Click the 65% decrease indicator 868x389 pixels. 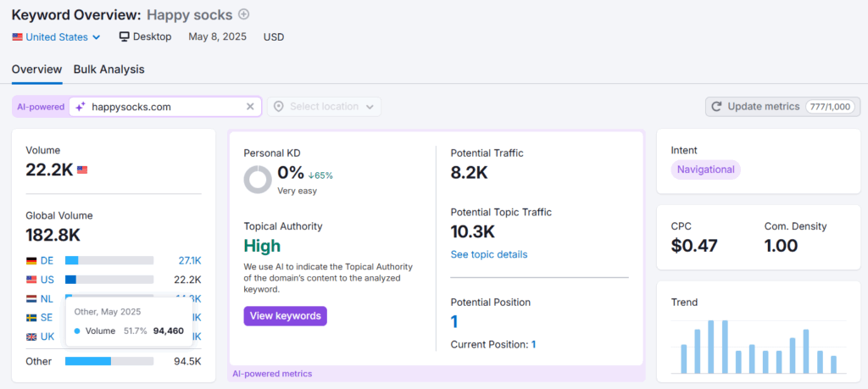(320, 175)
